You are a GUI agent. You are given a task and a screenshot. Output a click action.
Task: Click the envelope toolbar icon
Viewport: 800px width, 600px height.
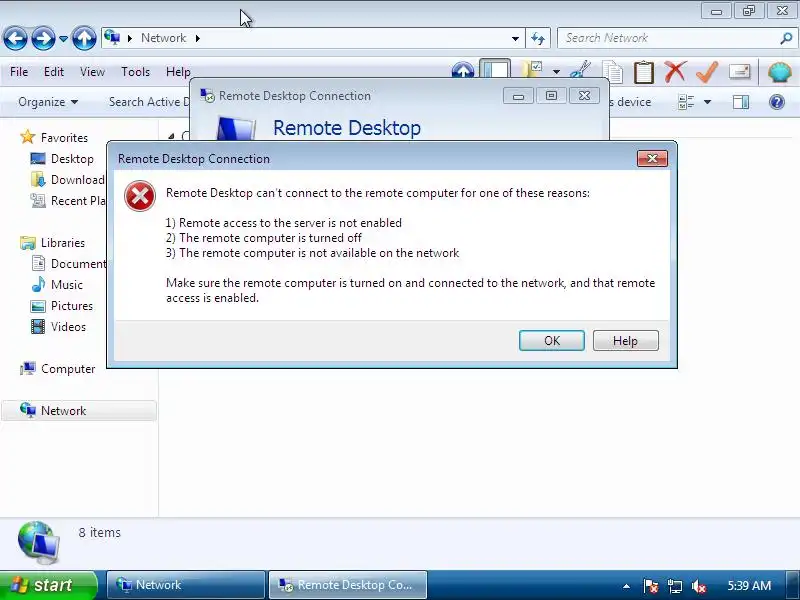pyautogui.click(x=739, y=71)
